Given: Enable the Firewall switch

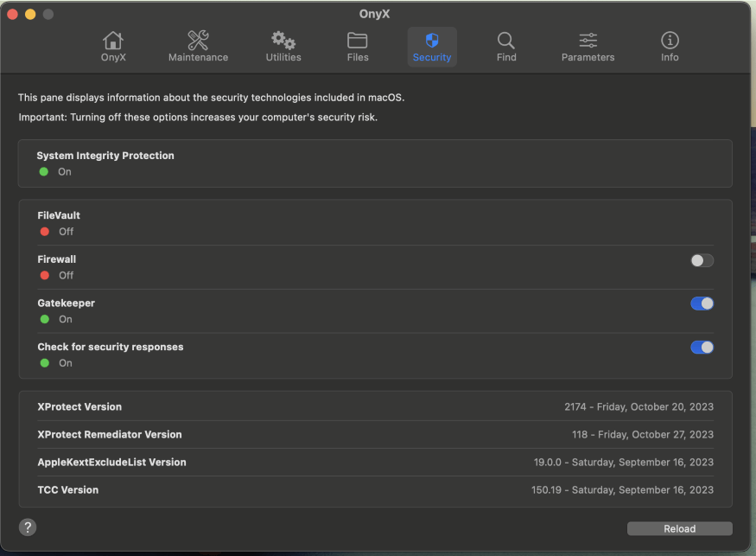Looking at the screenshot, I should click(x=702, y=260).
